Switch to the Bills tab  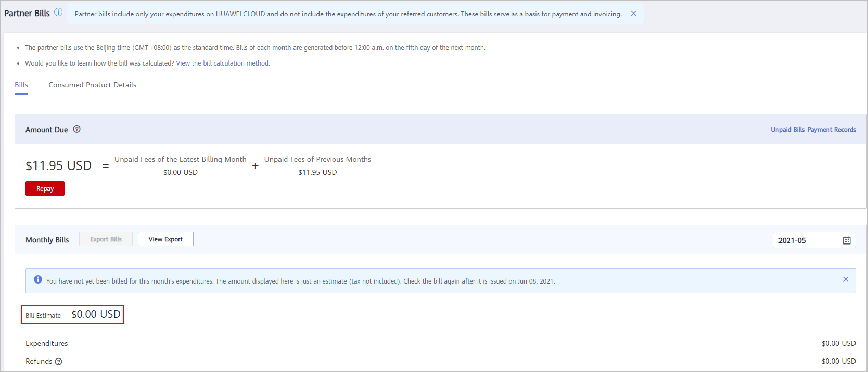21,85
